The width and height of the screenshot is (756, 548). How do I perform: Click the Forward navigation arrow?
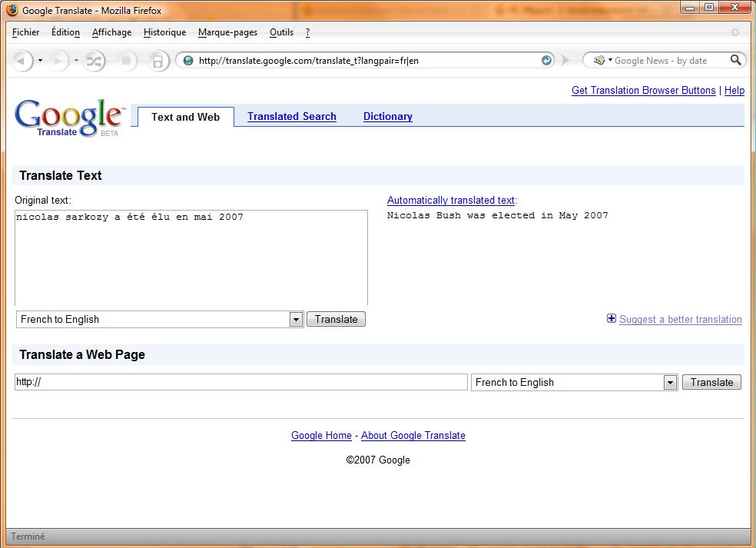(58, 61)
